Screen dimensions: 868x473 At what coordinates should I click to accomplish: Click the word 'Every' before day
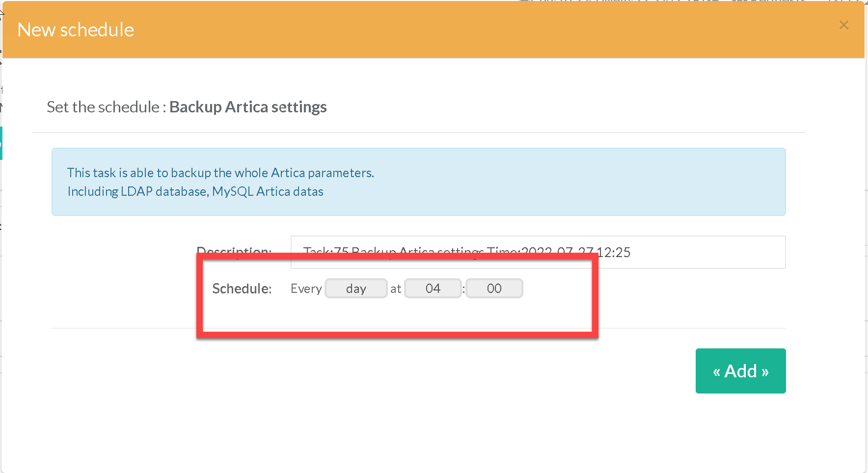306,289
